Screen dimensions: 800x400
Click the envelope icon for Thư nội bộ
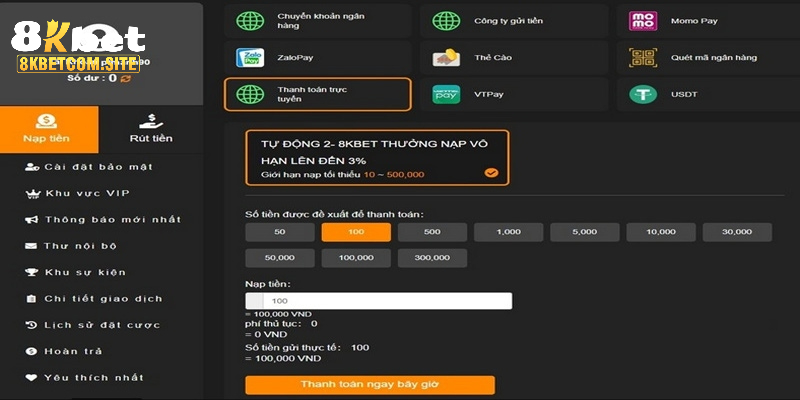click(31, 246)
